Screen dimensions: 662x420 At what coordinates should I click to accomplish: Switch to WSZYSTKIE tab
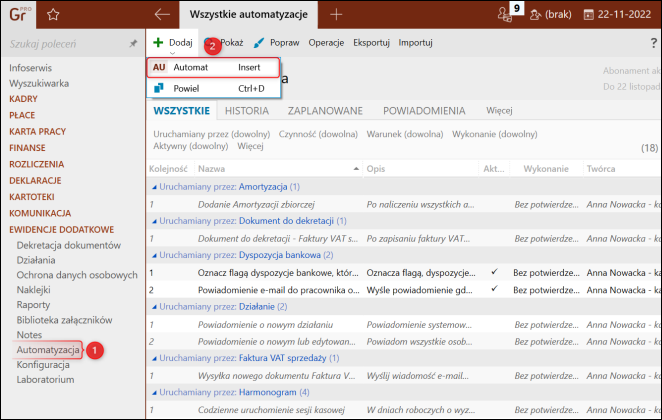182,111
